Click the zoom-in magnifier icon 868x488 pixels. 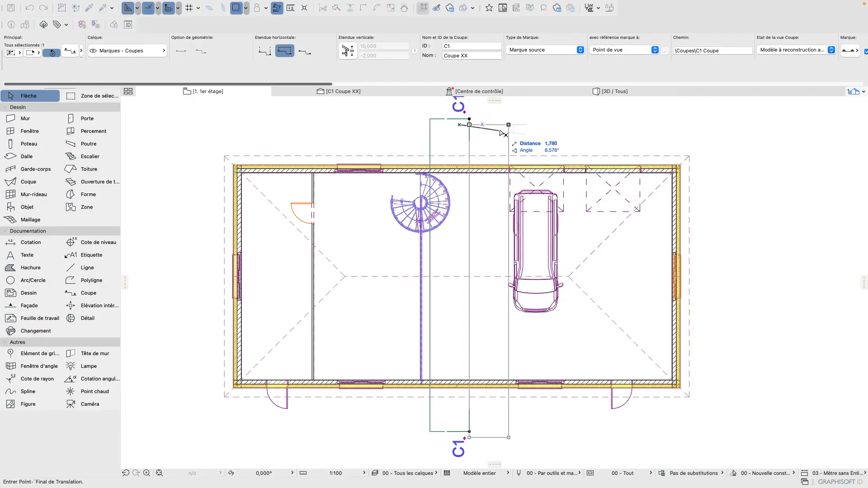tap(146, 473)
